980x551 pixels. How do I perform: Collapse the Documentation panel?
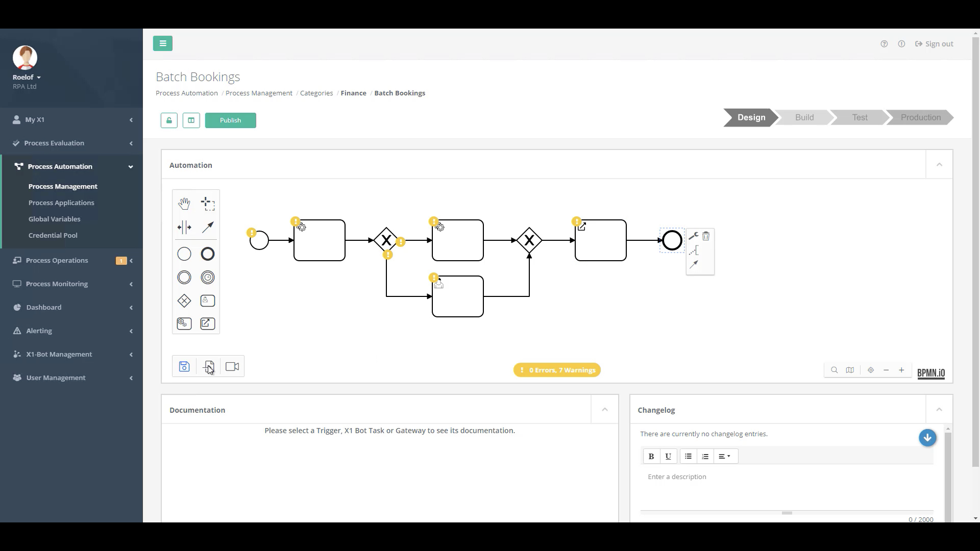(x=605, y=410)
